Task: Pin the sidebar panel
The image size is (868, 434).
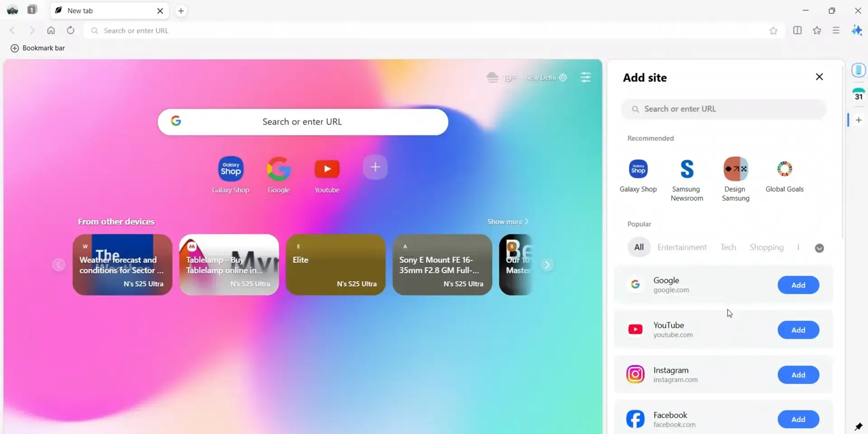Action: (858, 426)
